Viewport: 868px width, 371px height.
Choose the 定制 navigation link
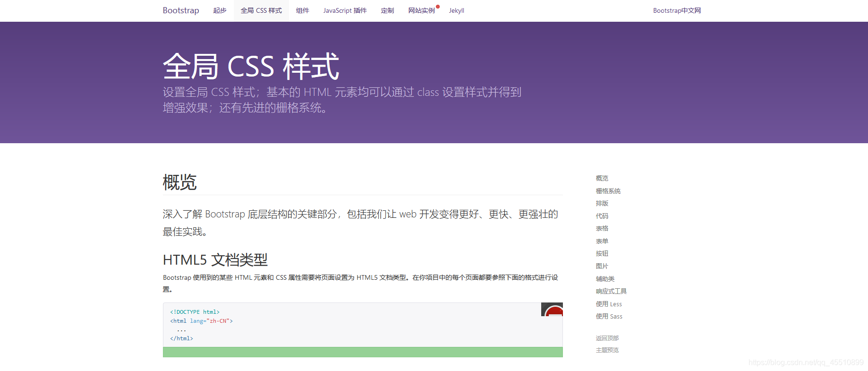pyautogui.click(x=387, y=10)
